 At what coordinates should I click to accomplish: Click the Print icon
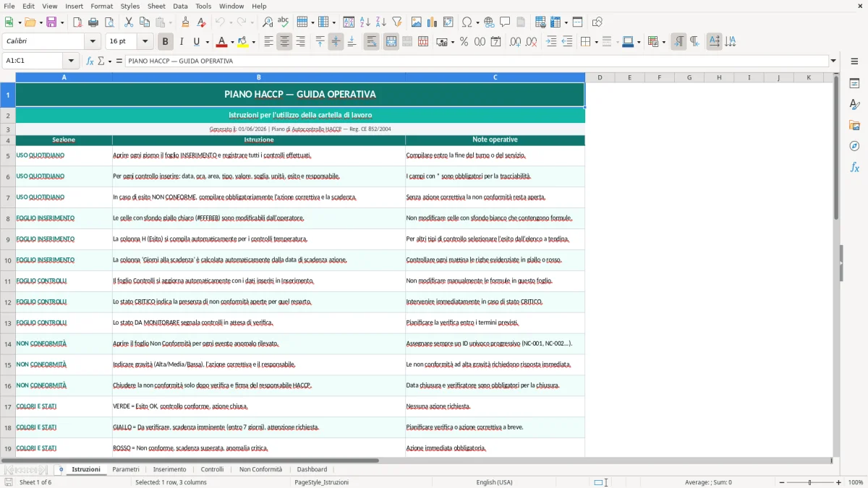[93, 22]
